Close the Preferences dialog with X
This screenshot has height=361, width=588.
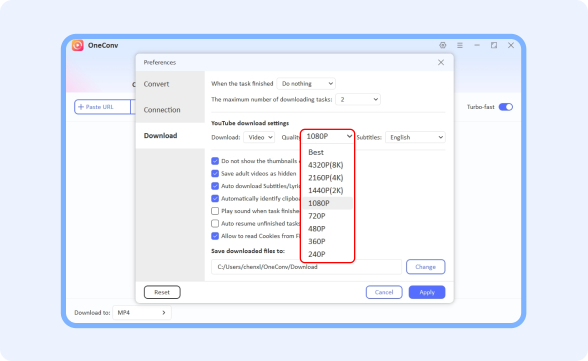click(441, 62)
